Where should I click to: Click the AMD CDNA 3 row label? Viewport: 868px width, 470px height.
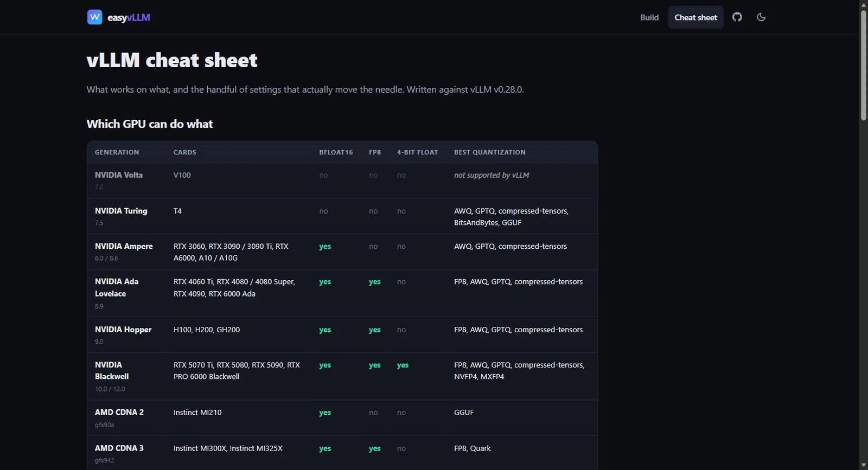[119, 448]
